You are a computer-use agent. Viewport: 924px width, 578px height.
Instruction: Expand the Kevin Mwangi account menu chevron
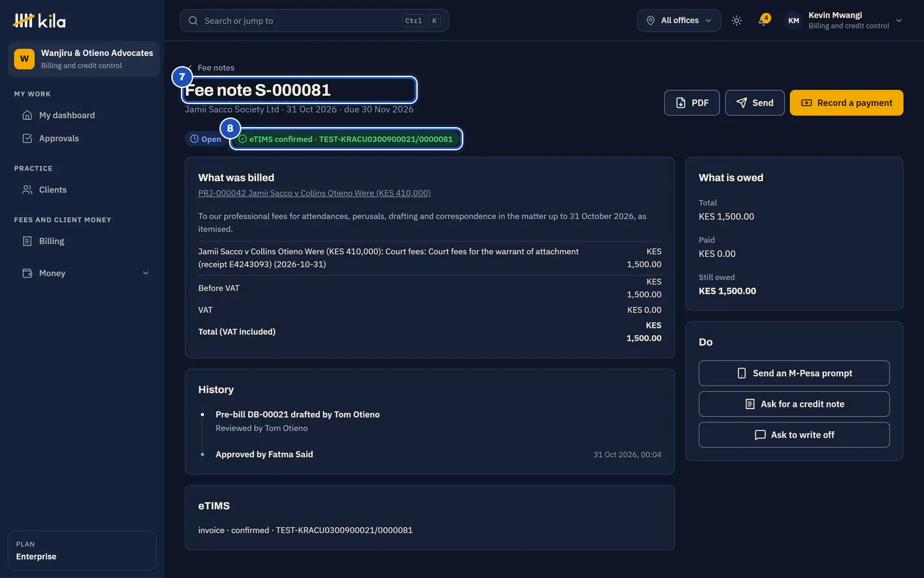899,21
